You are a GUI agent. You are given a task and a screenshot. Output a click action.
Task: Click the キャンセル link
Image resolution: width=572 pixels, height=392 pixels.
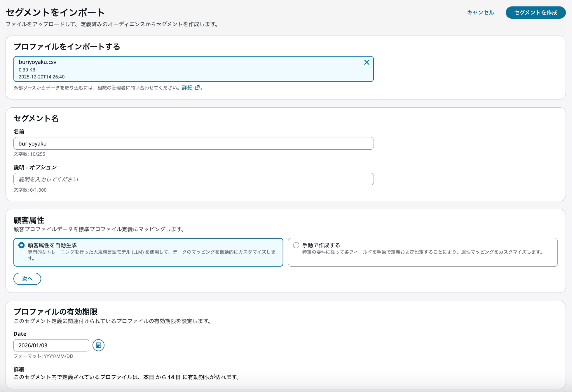point(480,13)
